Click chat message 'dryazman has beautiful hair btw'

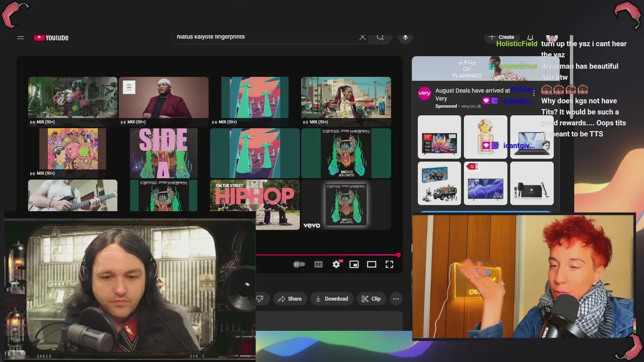580,71
